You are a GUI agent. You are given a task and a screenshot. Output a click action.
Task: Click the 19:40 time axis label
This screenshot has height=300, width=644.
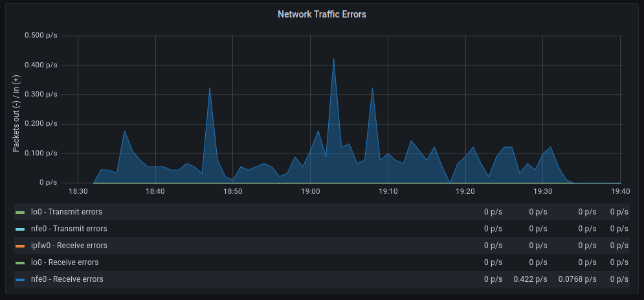pyautogui.click(x=620, y=191)
